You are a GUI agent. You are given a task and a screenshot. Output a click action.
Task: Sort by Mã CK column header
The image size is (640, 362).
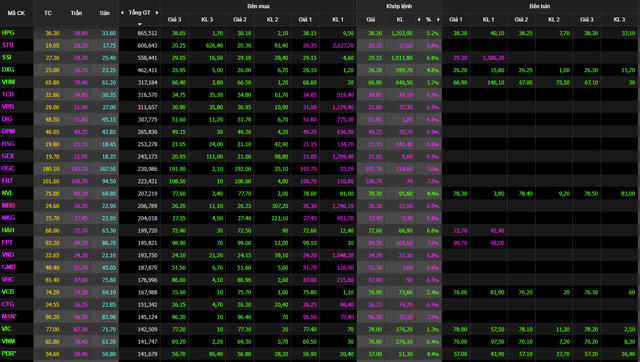16,13
